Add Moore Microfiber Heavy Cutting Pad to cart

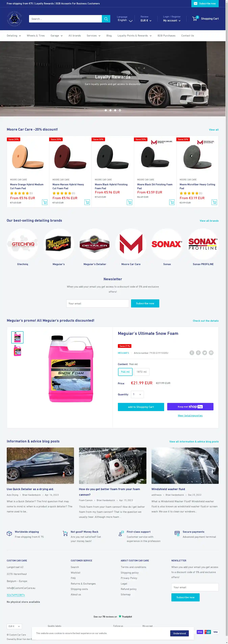pyautogui.click(x=214, y=202)
